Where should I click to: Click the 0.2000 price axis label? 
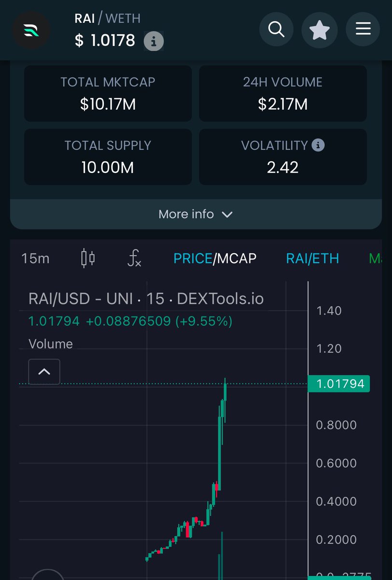(336, 539)
